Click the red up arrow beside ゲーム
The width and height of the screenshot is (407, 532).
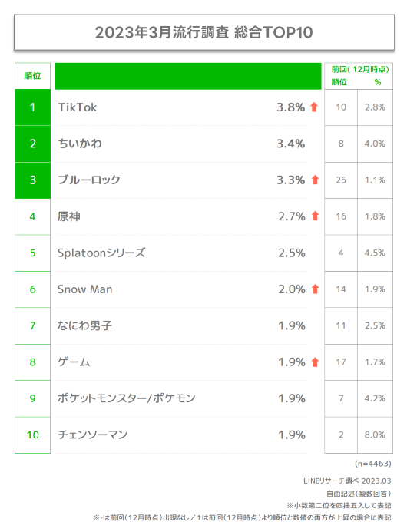point(316,362)
